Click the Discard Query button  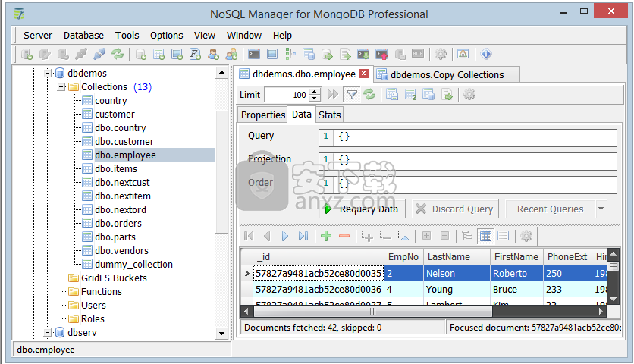pos(455,209)
